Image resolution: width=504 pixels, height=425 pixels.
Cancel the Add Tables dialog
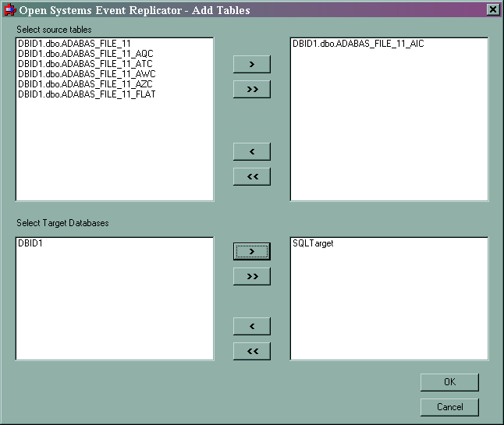[x=449, y=407]
